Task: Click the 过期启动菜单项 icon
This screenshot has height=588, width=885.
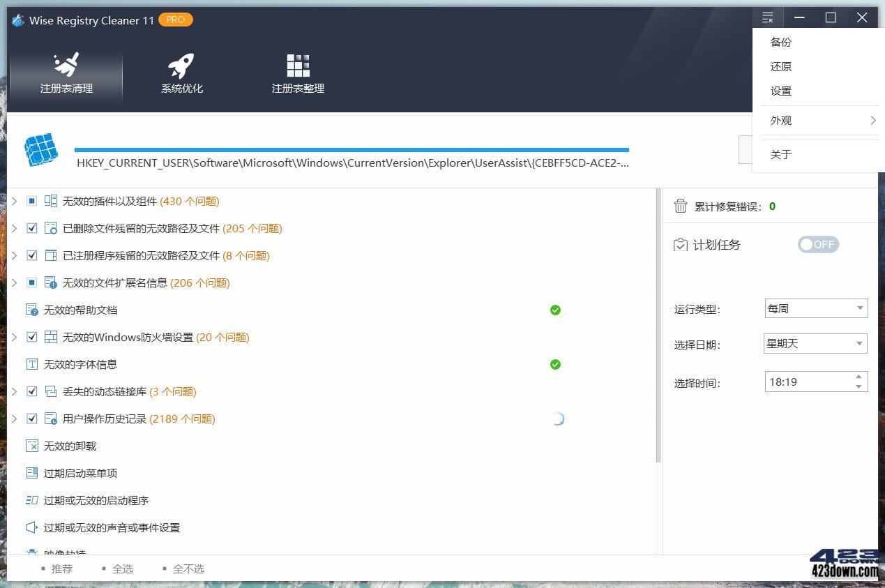Action: click(32, 473)
